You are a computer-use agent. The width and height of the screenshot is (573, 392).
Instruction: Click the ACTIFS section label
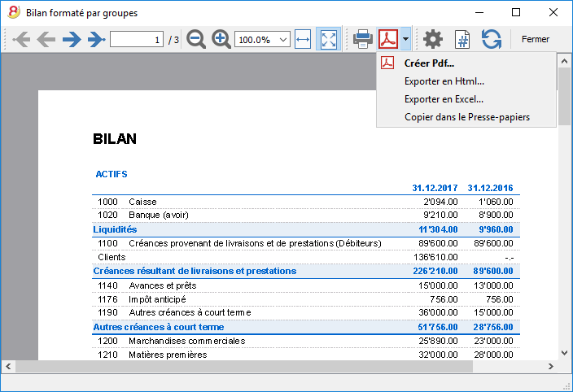[112, 174]
